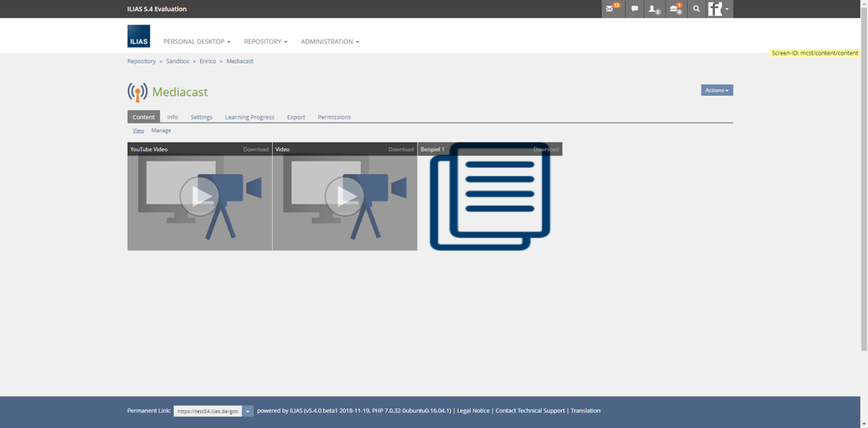Click the search magnifier icon

pos(697,9)
